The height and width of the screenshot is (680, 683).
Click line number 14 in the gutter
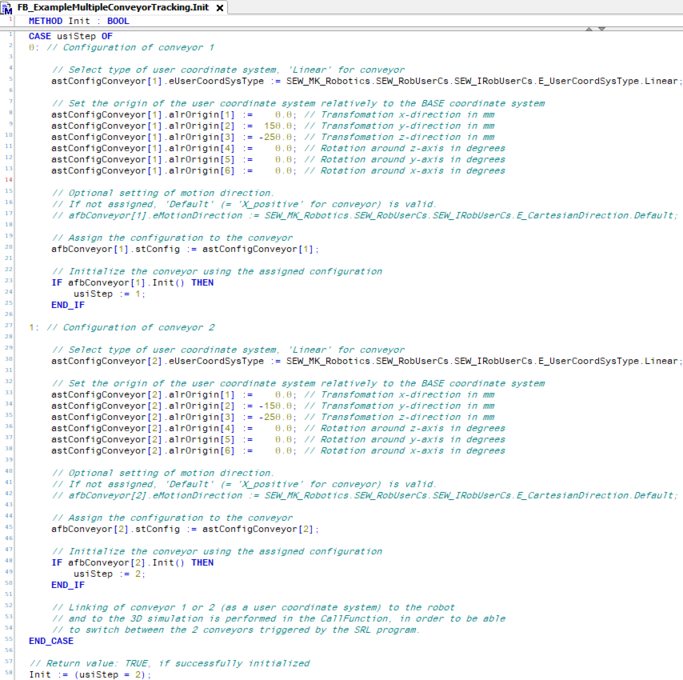(6, 180)
